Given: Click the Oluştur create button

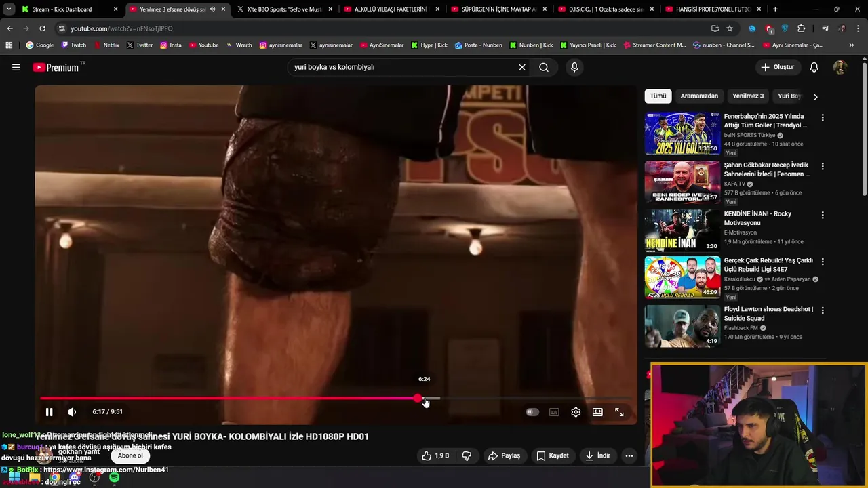Looking at the screenshot, I should point(777,67).
